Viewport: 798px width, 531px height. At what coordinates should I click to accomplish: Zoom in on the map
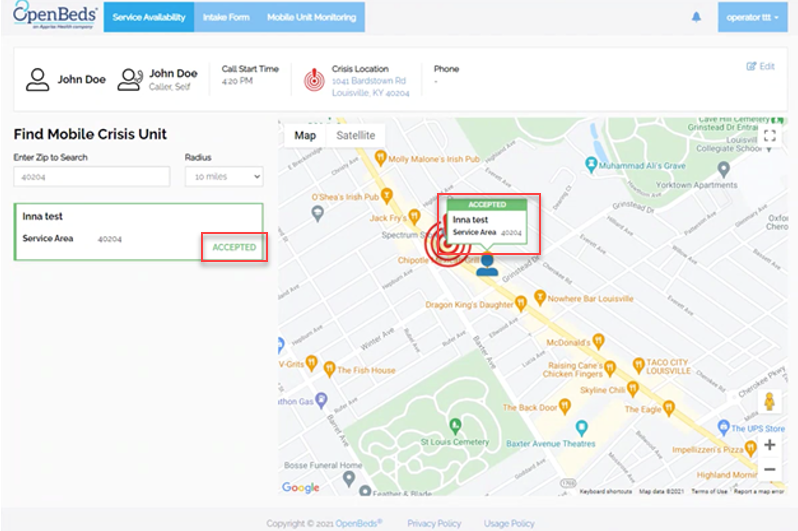pos(769,445)
